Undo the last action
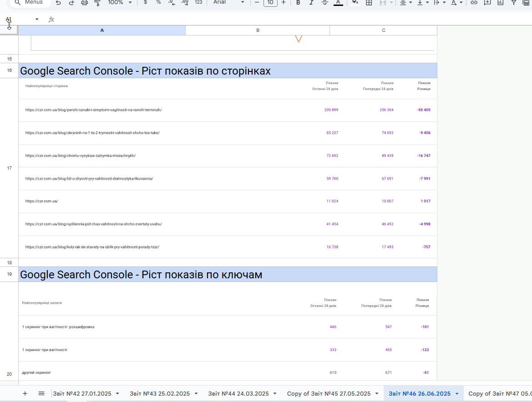 [x=58, y=2]
